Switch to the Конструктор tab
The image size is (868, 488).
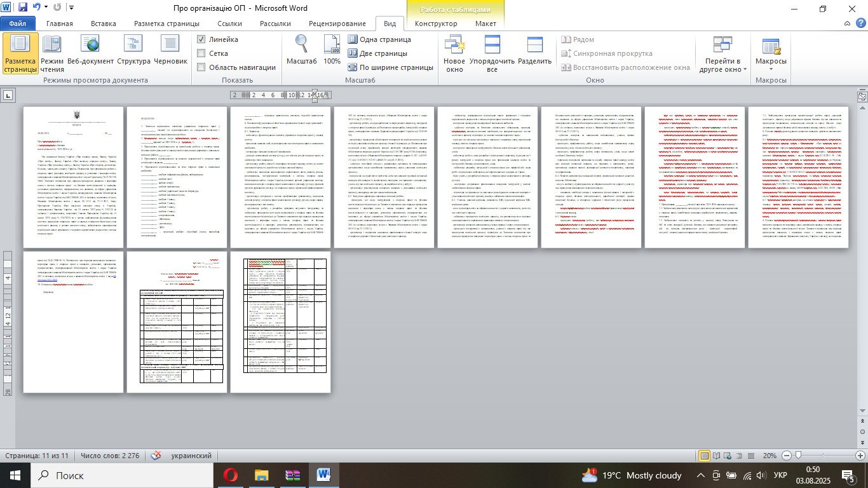436,24
